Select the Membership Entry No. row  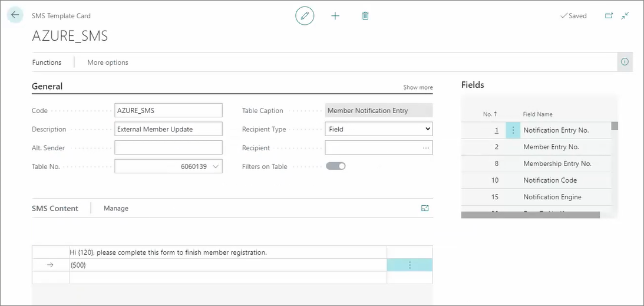pos(536,163)
